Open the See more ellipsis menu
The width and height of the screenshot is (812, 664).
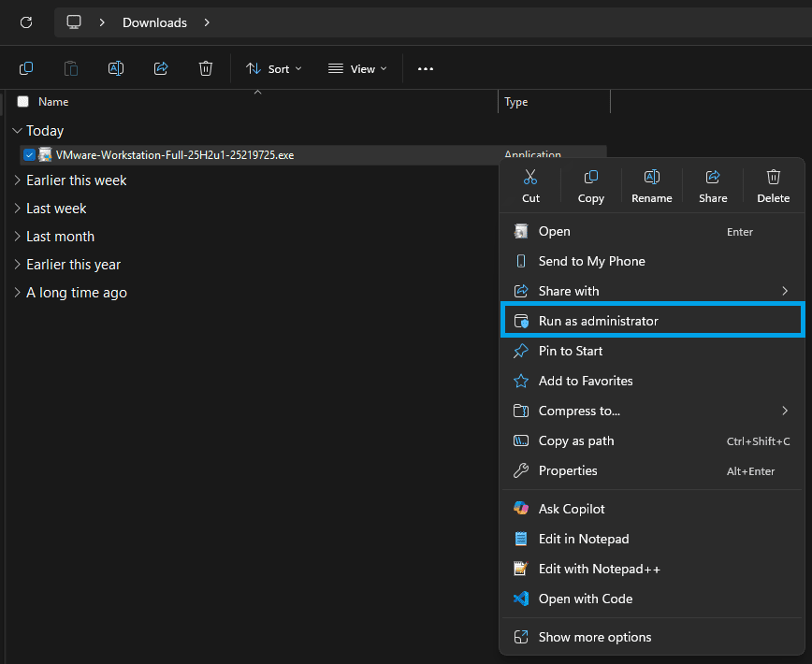425,69
